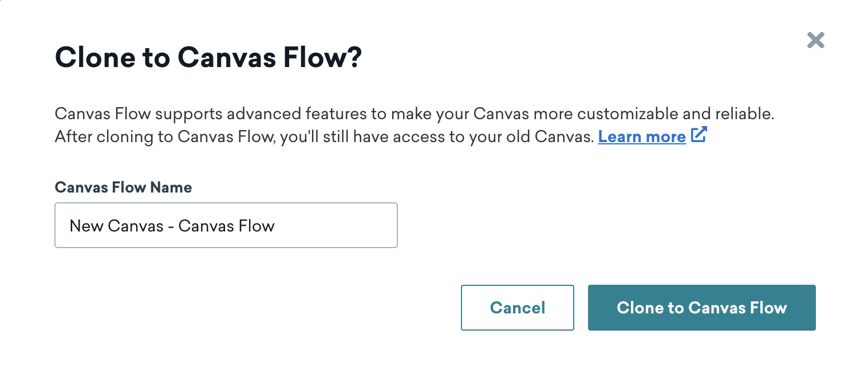Click the first line of description text
The image size is (868, 369).
pos(414,113)
